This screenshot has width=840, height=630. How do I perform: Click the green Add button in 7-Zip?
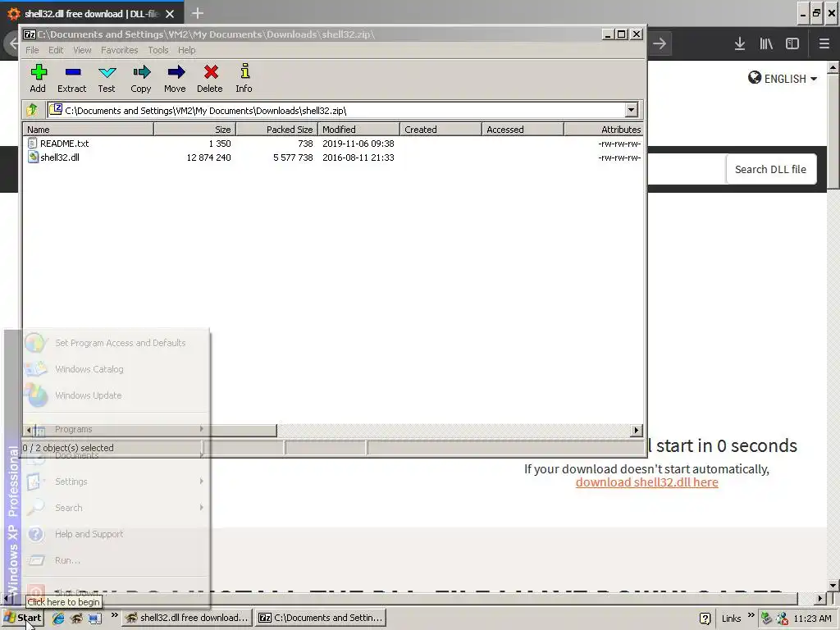tap(38, 78)
